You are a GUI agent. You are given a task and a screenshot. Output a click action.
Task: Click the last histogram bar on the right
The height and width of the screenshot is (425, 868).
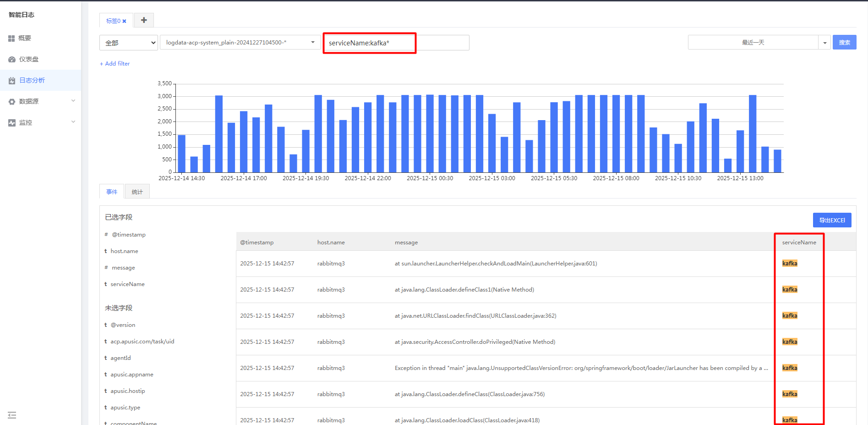(x=777, y=161)
